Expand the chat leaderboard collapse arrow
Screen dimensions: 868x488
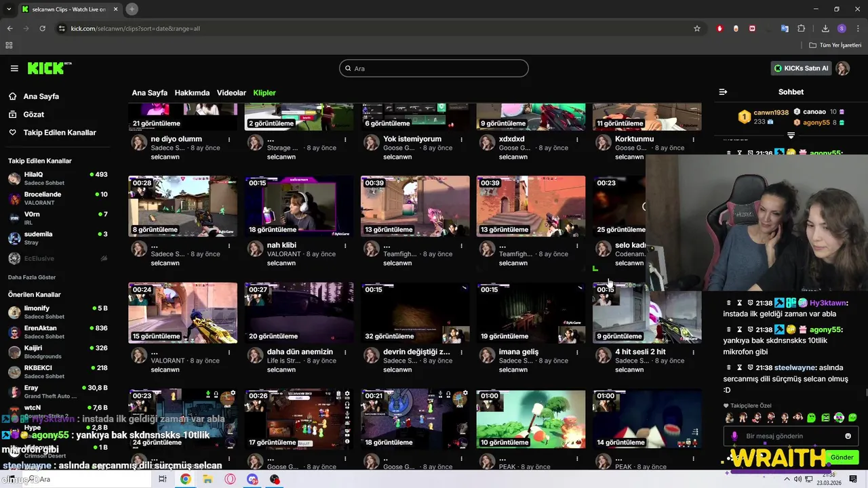[791, 135]
